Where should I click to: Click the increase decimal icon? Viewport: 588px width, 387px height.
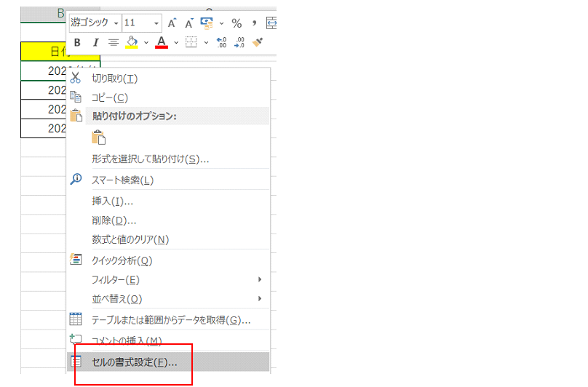pos(222,43)
